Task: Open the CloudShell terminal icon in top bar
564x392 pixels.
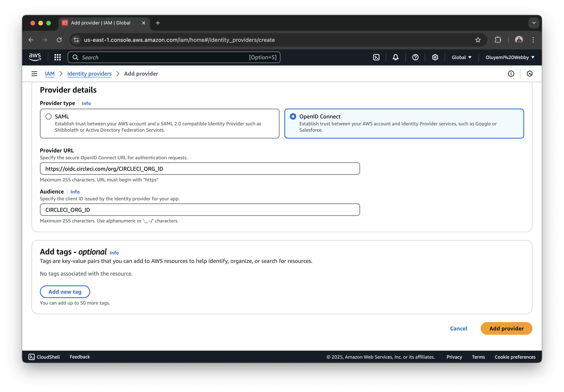Action: tap(376, 57)
